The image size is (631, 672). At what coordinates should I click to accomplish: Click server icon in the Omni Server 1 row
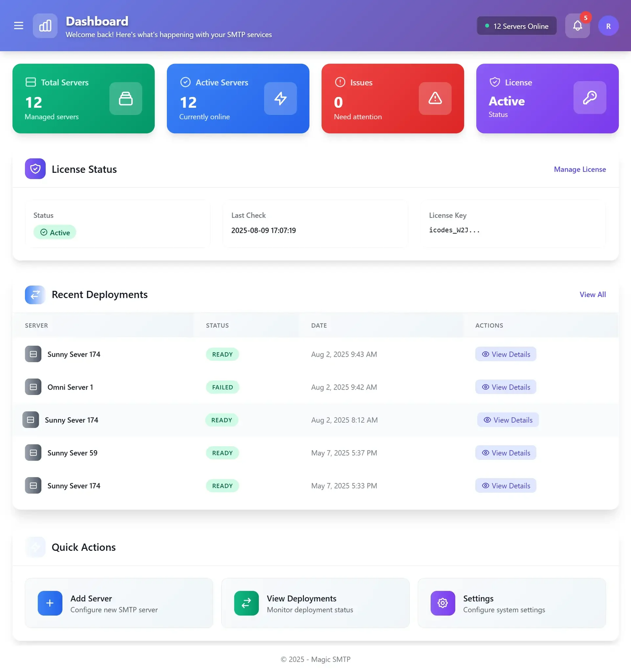[33, 387]
